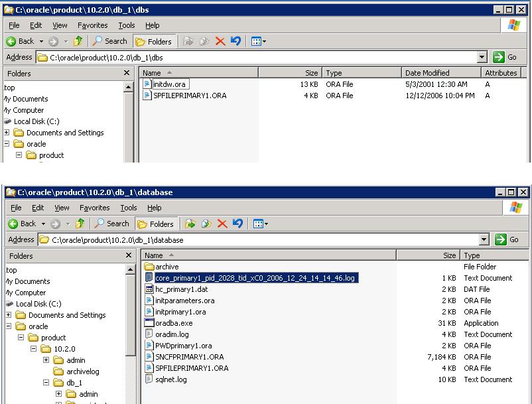The width and height of the screenshot is (532, 404).
Task: Select oradim.log file icon
Action: coord(149,334)
